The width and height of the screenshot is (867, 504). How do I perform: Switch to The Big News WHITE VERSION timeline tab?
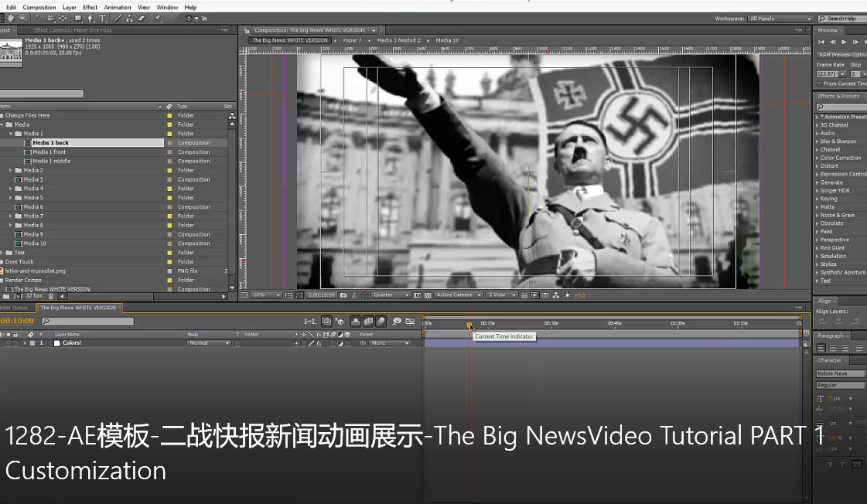(78, 308)
